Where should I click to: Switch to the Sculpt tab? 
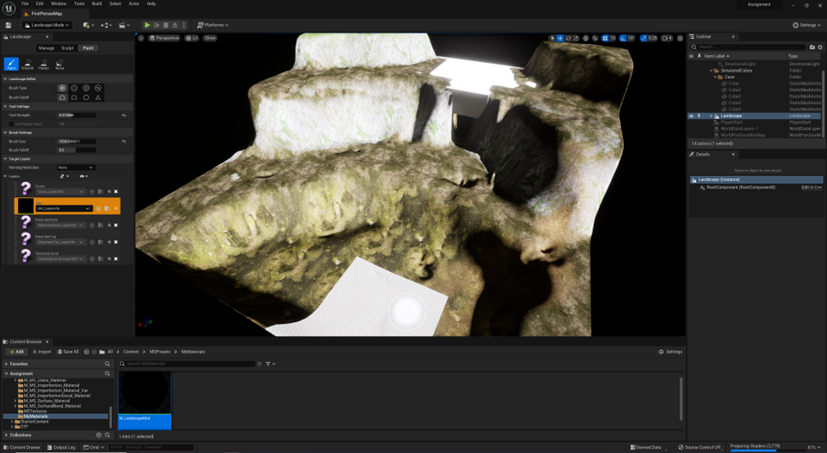click(67, 48)
